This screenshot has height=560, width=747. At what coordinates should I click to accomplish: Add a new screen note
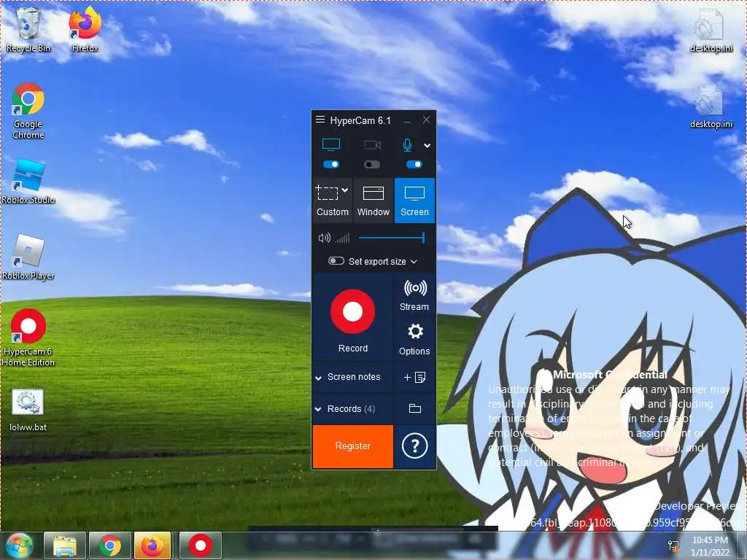click(414, 377)
